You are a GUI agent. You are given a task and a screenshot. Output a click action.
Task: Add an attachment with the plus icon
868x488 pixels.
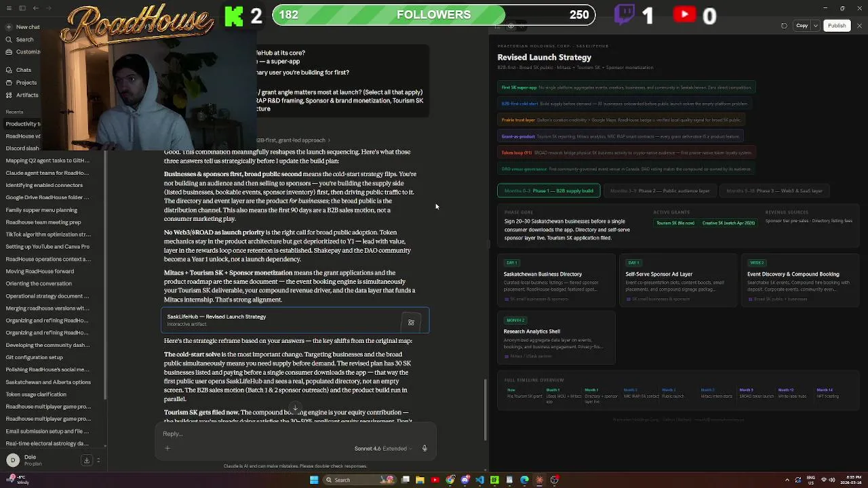167,448
